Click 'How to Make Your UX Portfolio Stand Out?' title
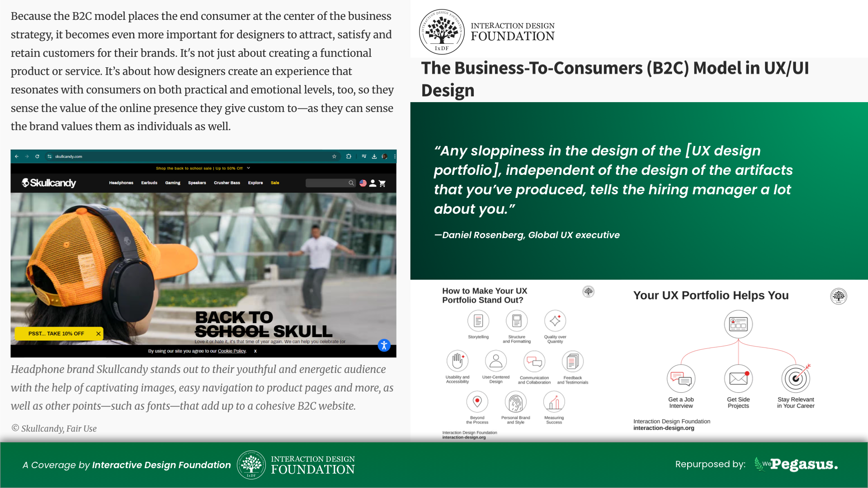This screenshot has width=868, height=488. (485, 296)
